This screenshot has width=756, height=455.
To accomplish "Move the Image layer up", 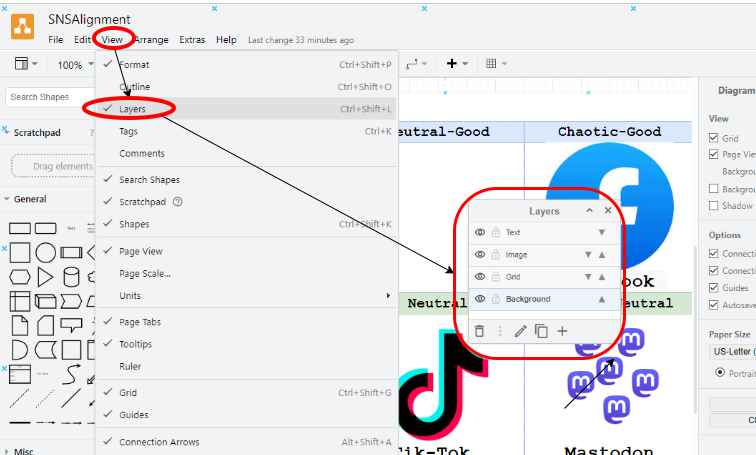I will (602, 254).
